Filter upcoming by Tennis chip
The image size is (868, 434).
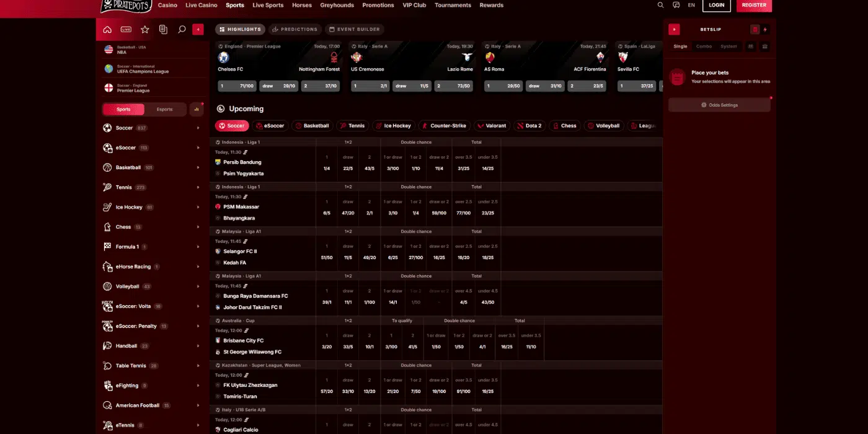pyautogui.click(x=352, y=126)
